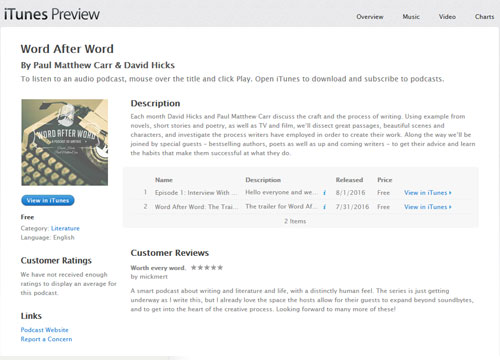The height and width of the screenshot is (360, 500).
Task: Select the Episode 1: Interview With row
Action: [x=300, y=193]
